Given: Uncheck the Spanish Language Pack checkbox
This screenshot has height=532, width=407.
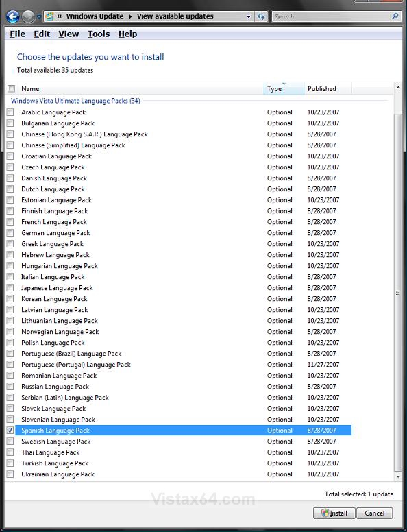Looking at the screenshot, I should [x=10, y=431].
